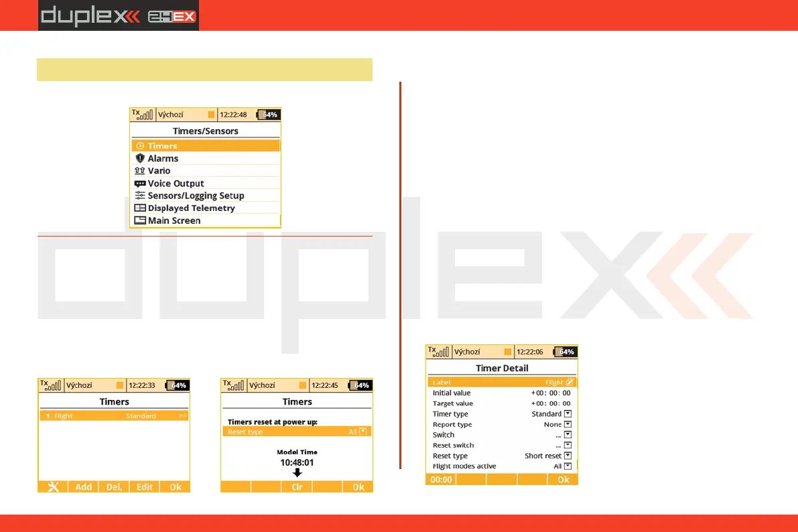This screenshot has width=798, height=532.
Task: Open the Timer type Standard dropdown
Action: pyautogui.click(x=568, y=414)
